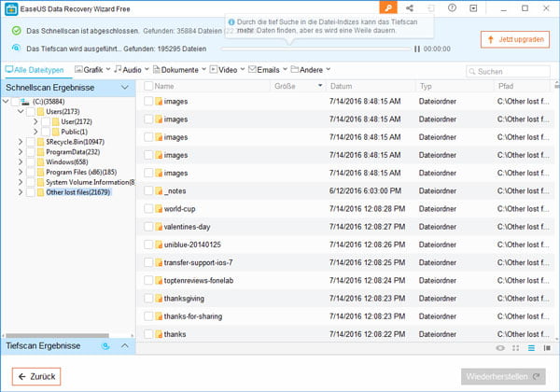Click the thanksgiving folder icon

(159, 299)
